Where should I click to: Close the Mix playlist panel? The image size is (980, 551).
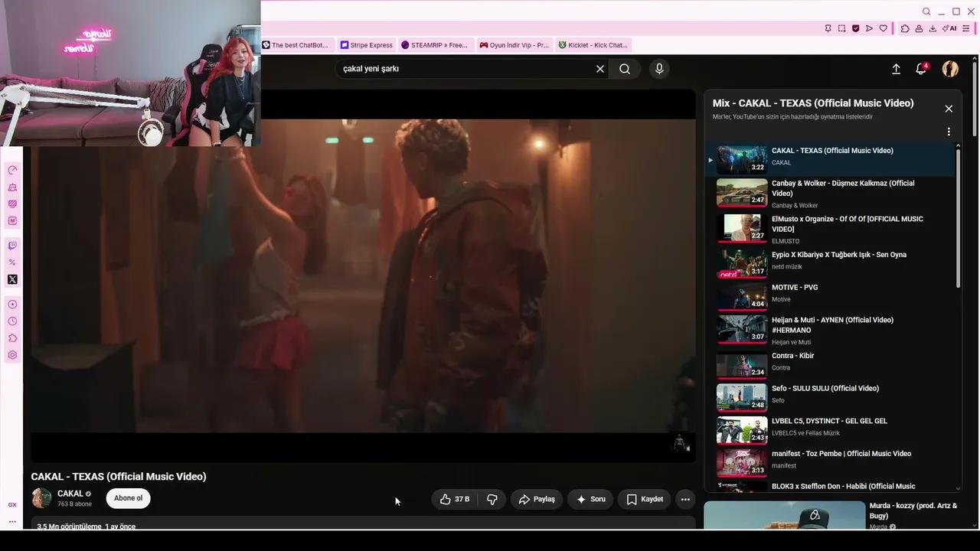949,109
